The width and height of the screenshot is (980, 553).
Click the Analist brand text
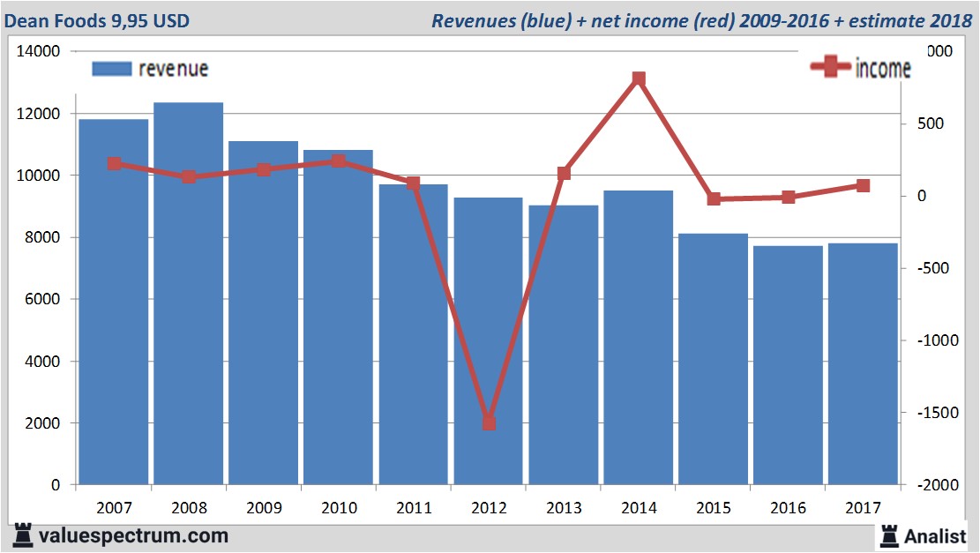point(938,536)
